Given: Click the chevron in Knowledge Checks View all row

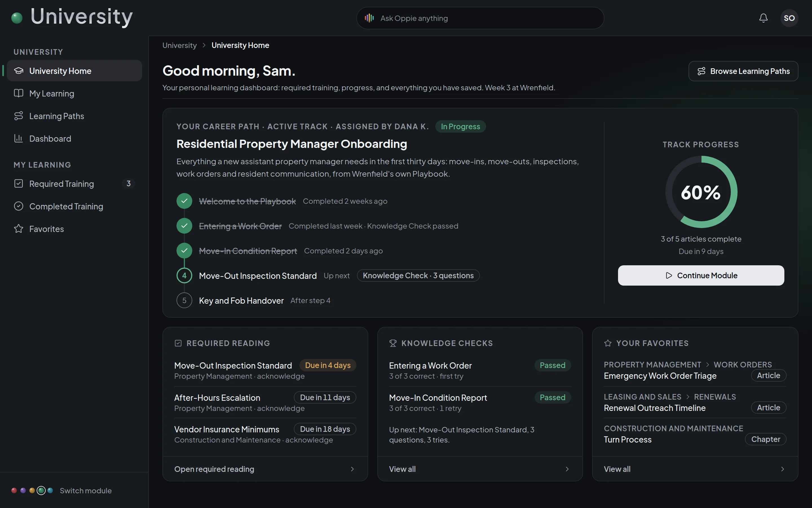Looking at the screenshot, I should tap(567, 469).
